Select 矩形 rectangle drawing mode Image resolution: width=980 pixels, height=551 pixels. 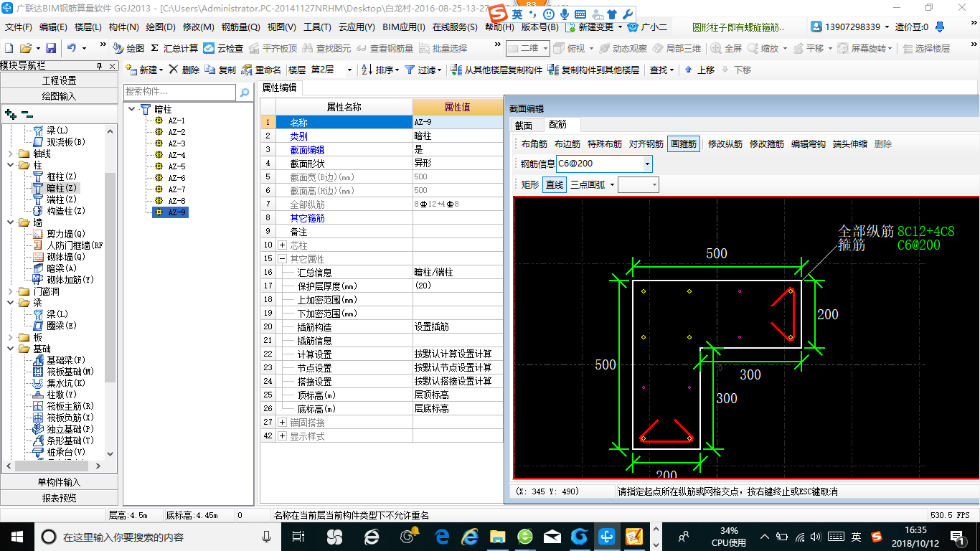tap(530, 184)
